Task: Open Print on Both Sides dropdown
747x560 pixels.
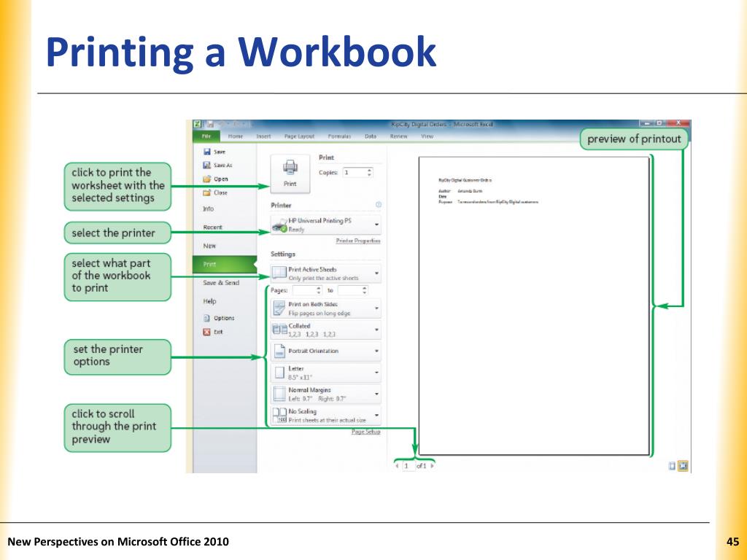Action: [326, 308]
